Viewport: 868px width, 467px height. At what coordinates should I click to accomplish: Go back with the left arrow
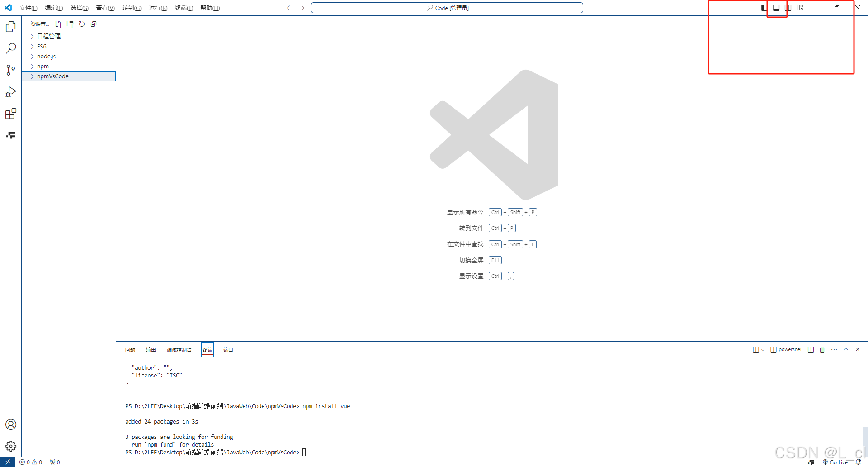(x=290, y=8)
